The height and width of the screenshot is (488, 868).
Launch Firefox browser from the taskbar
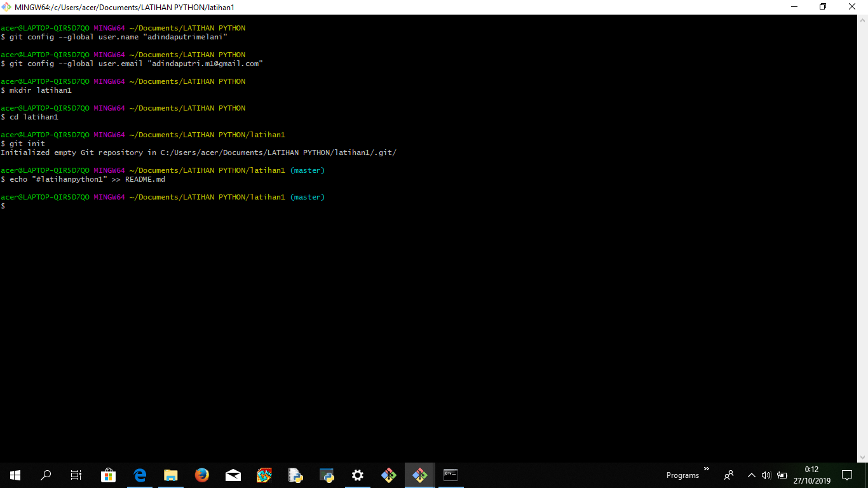tap(201, 475)
